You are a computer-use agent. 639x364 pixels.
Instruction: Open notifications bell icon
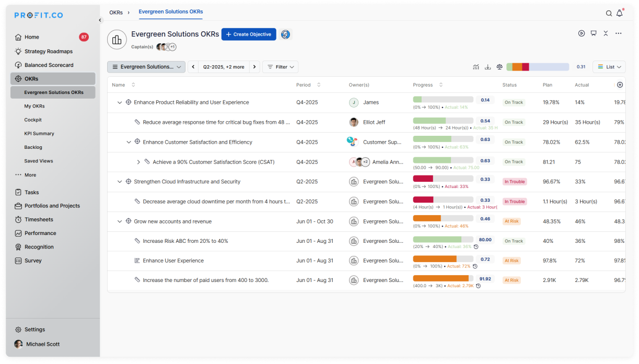tap(620, 13)
